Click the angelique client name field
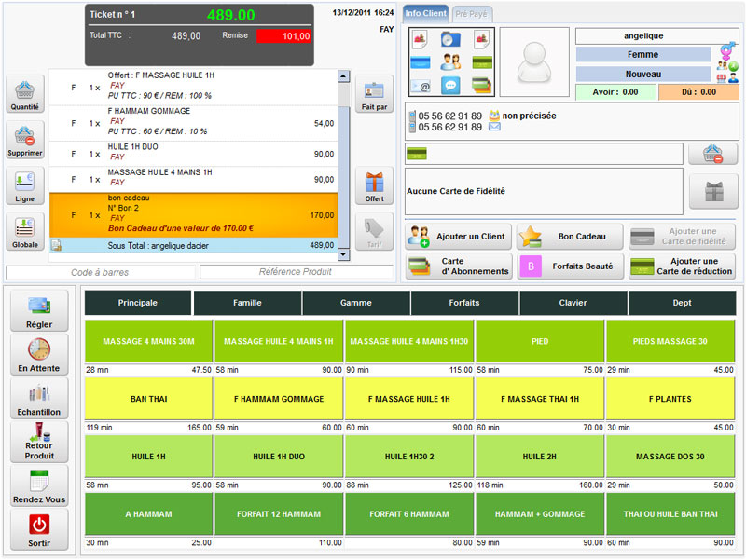This screenshot has width=746, height=560. click(656, 35)
